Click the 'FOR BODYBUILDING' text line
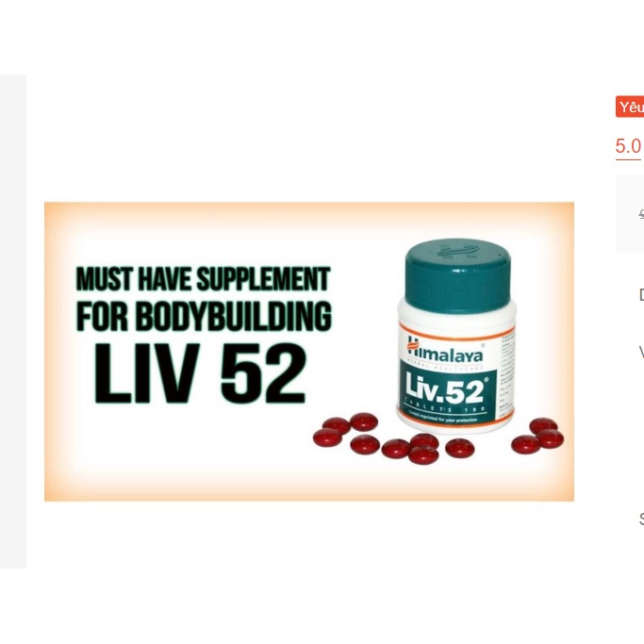 204,316
